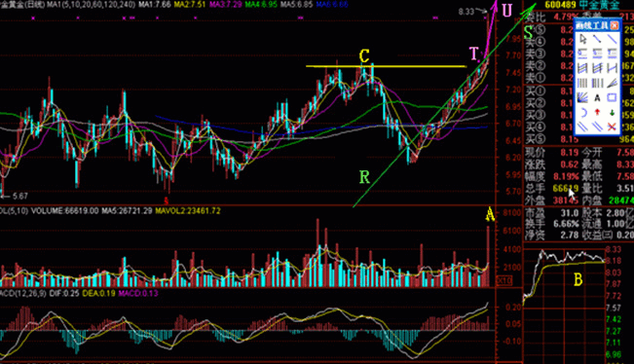Image resolution: width=634 pixels, height=364 pixels.
Task: Select the Gann fan lines tool
Action: (x=582, y=97)
